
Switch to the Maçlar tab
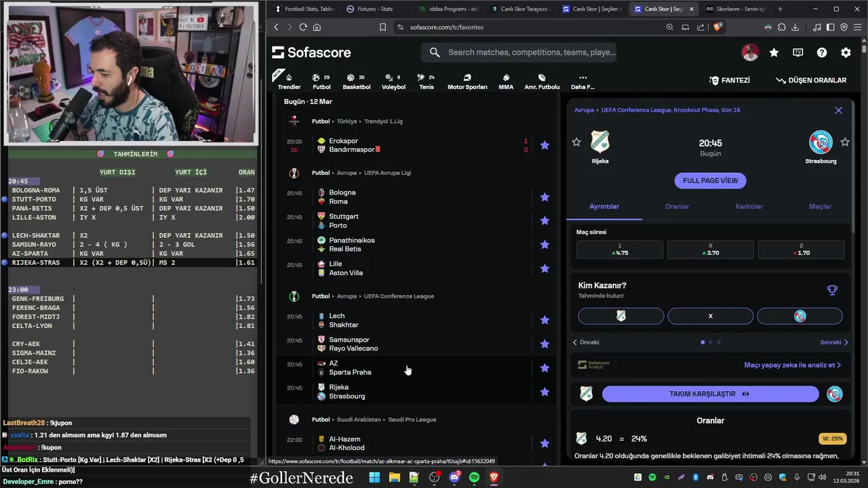(821, 207)
